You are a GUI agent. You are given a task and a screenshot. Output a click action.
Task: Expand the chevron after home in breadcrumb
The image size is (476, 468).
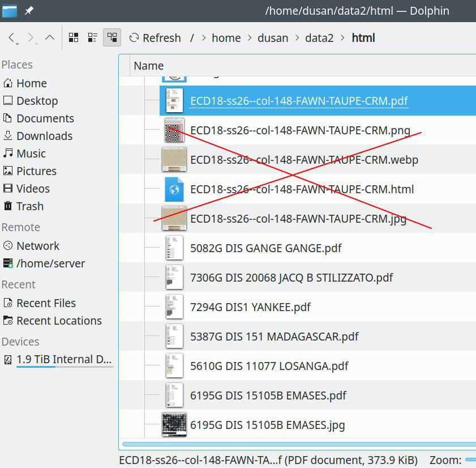249,38
